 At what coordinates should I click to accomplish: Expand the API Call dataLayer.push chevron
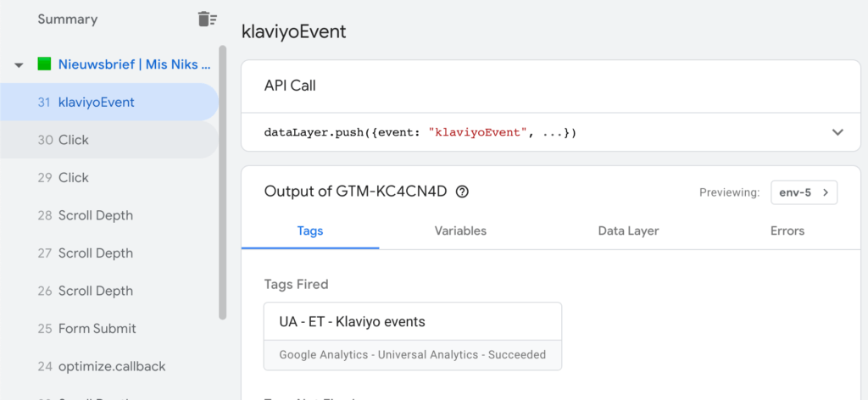tap(837, 132)
